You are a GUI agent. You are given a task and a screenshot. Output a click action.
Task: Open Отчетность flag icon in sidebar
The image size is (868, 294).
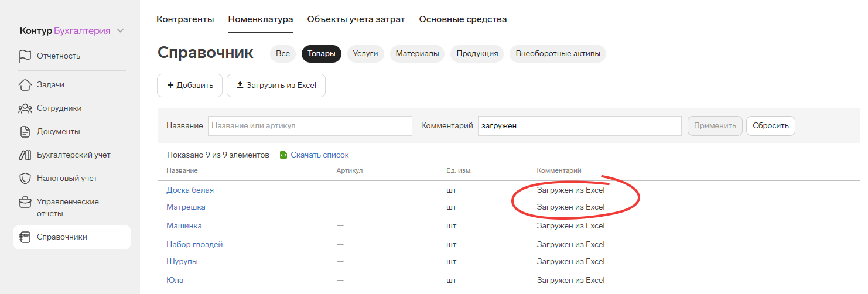[x=25, y=56]
